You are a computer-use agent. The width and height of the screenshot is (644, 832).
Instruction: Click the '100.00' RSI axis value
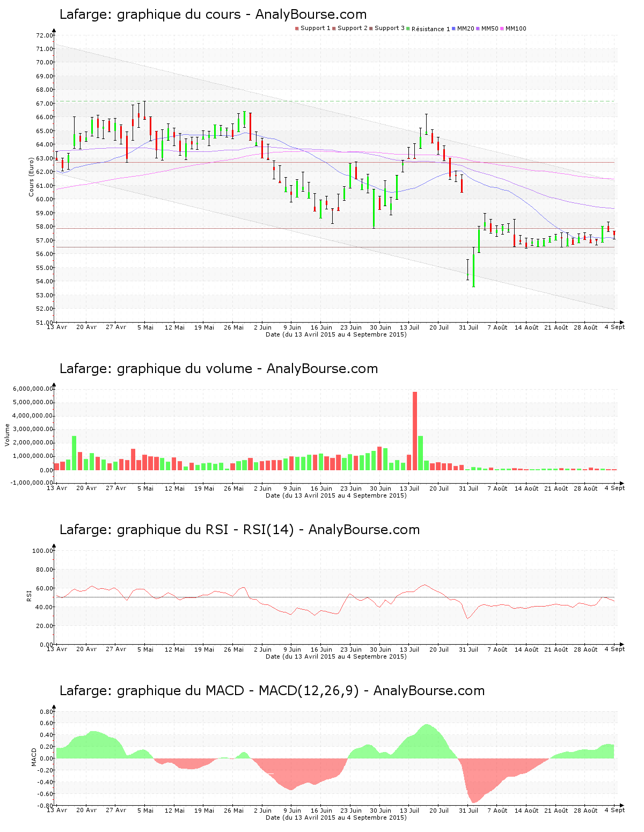[x=43, y=551]
